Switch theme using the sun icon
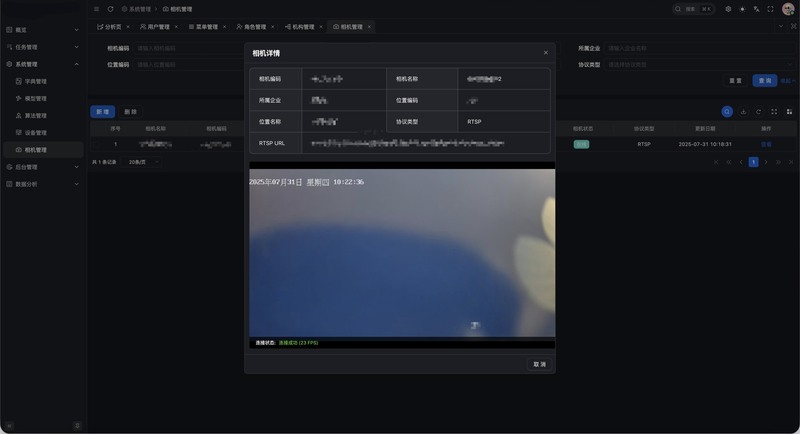 pos(742,9)
